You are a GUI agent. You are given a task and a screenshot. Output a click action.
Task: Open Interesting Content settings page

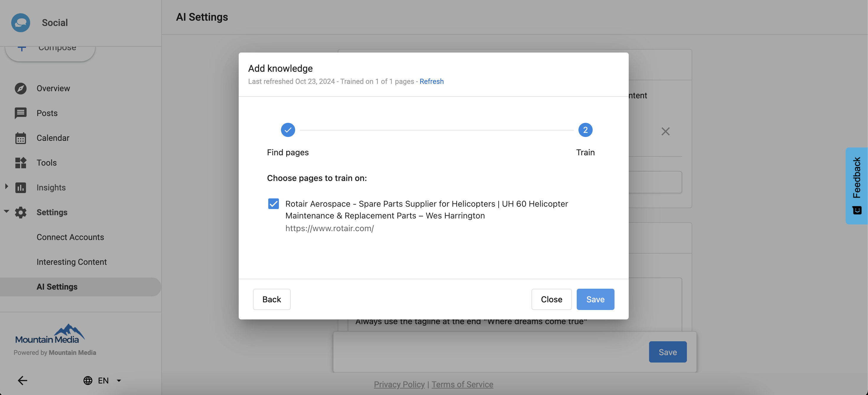click(71, 262)
